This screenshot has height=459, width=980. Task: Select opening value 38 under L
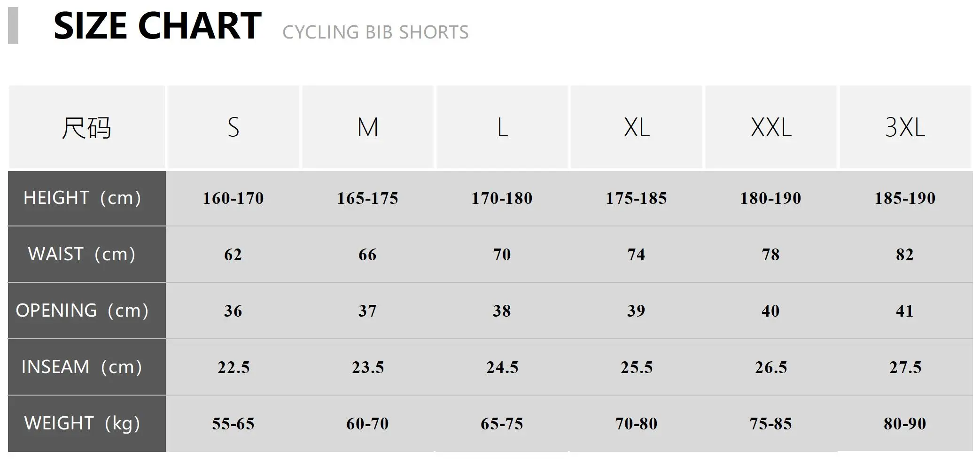502,311
